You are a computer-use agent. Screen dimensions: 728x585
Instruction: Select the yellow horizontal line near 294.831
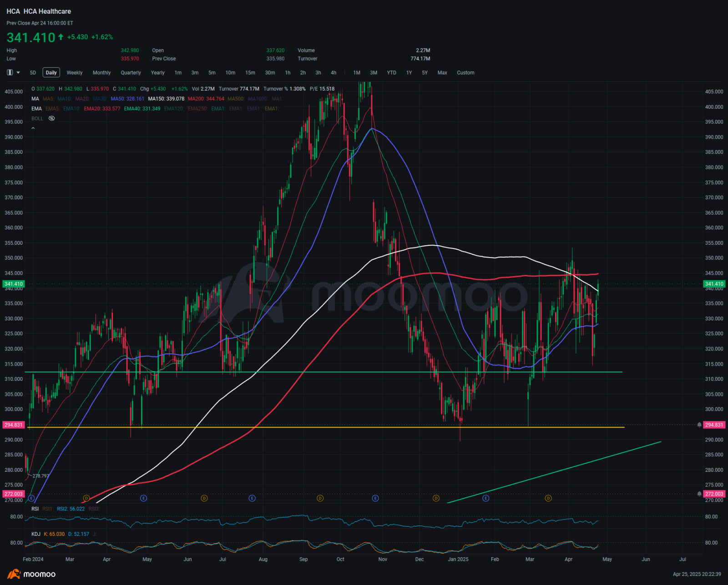pyautogui.click(x=326, y=427)
